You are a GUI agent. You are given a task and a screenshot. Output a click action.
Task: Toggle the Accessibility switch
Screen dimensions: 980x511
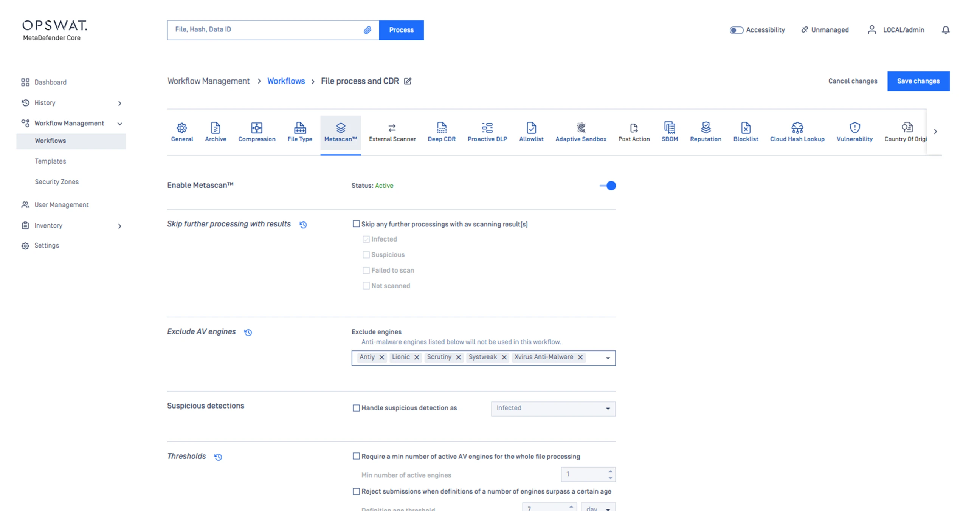[x=736, y=30]
